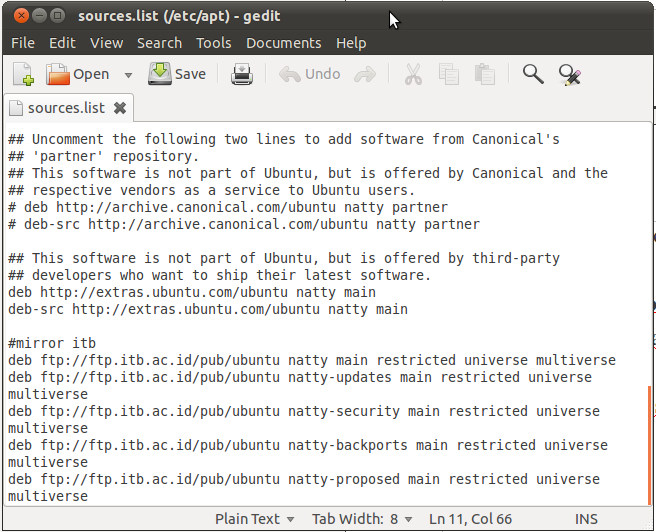Open the Tab Width dropdown
The height and width of the screenshot is (532, 656).
[x=362, y=519]
